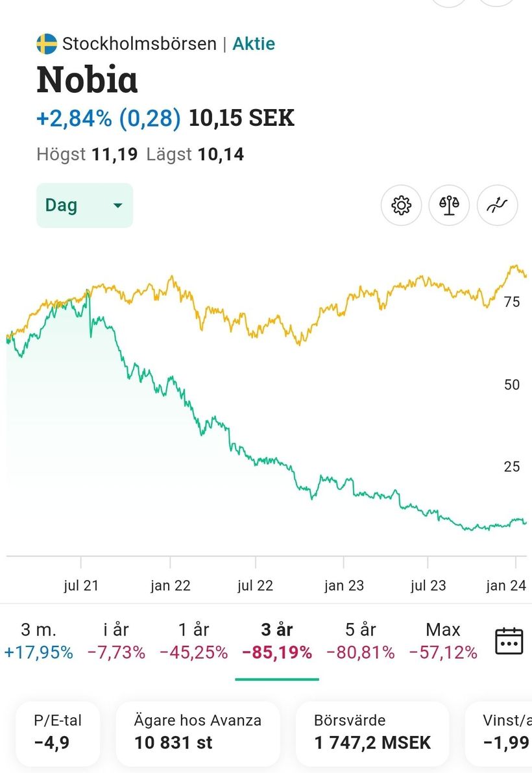Click the Aktie category link
The width and height of the screenshot is (532, 773).
click(x=254, y=44)
